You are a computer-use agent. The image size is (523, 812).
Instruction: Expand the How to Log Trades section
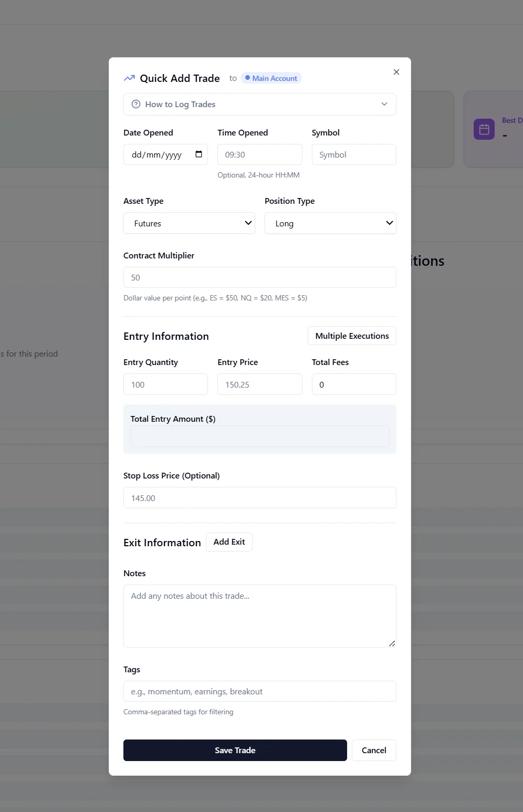tap(260, 104)
